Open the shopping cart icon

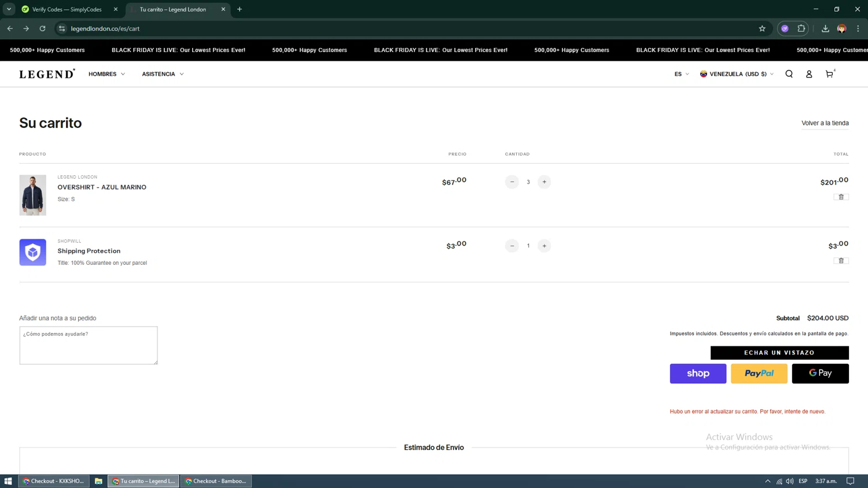click(x=830, y=74)
